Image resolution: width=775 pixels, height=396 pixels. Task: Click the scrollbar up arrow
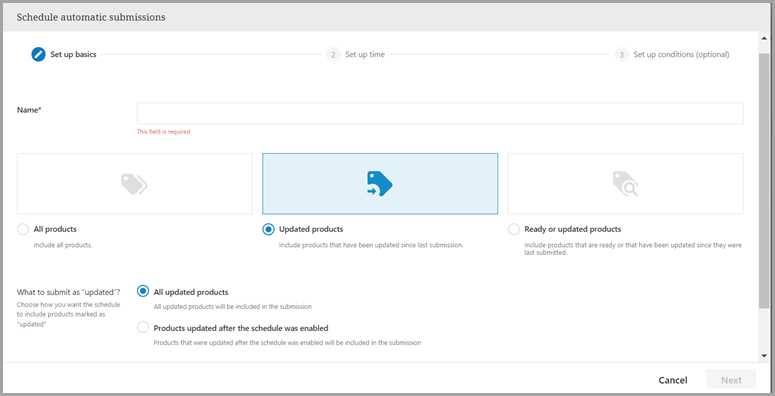[764, 38]
